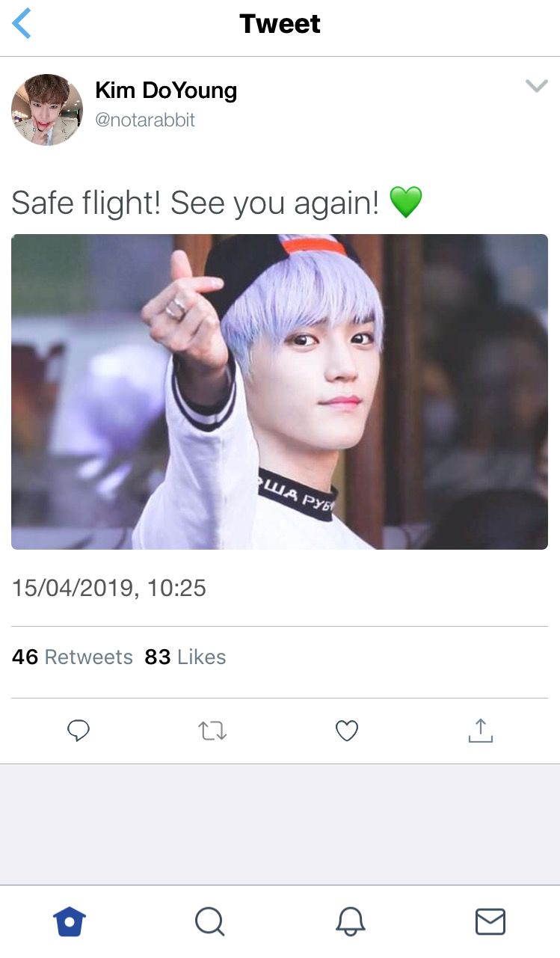Tap the @notarabbit handle
This screenshot has width=560, height=958.
[145, 120]
